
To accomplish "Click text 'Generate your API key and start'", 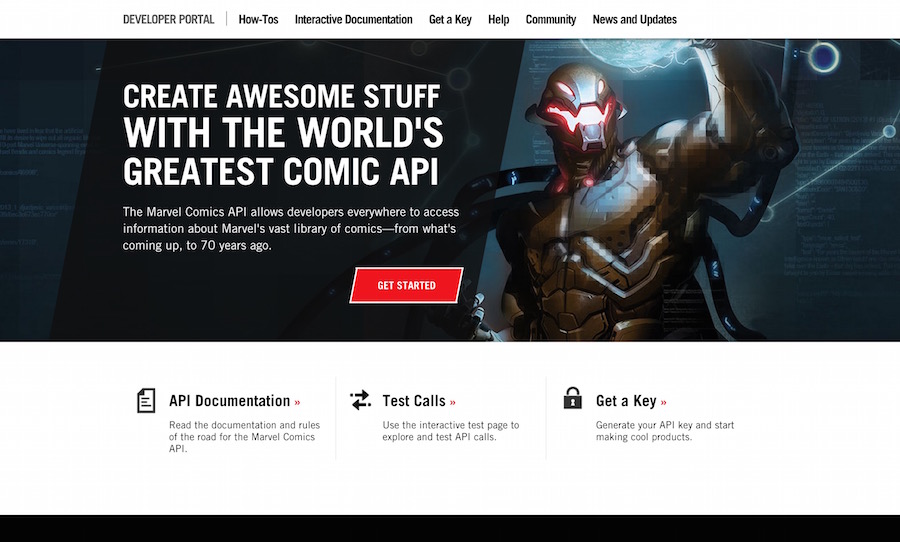I will 665,425.
